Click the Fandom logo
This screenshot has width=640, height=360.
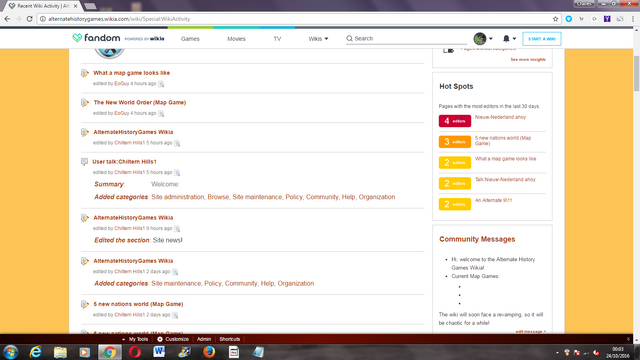(96, 38)
